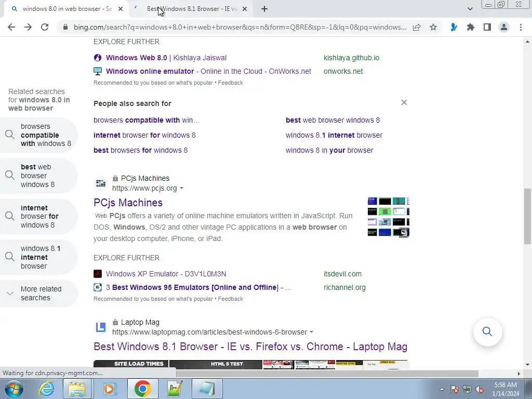The height and width of the screenshot is (399, 532).
Task: View site security lock info
Action: [x=65, y=27]
